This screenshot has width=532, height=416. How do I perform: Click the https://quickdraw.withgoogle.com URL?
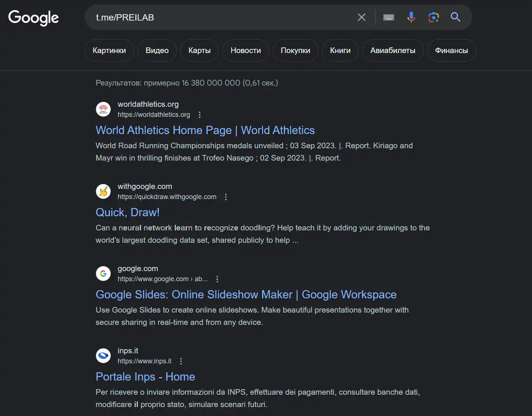tap(167, 197)
